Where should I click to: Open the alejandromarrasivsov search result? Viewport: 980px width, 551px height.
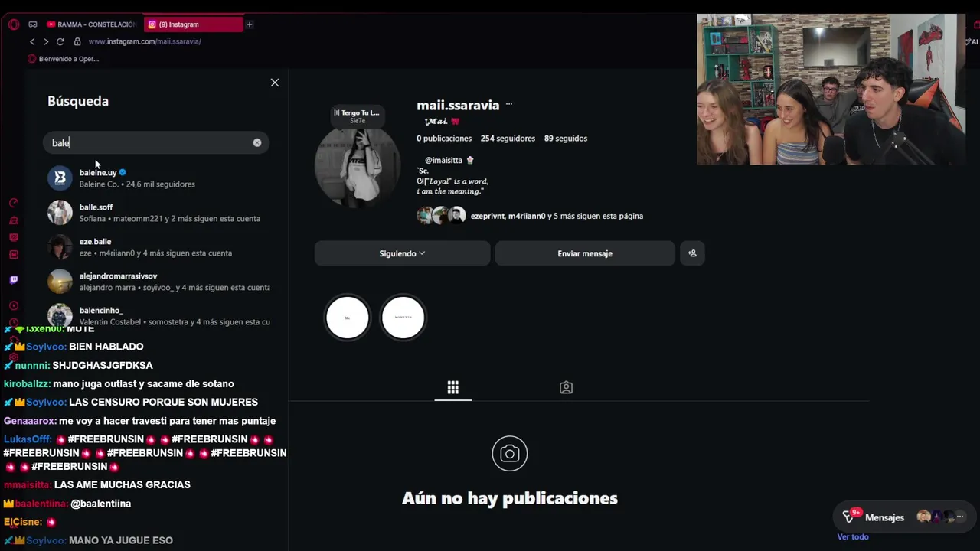(157, 282)
